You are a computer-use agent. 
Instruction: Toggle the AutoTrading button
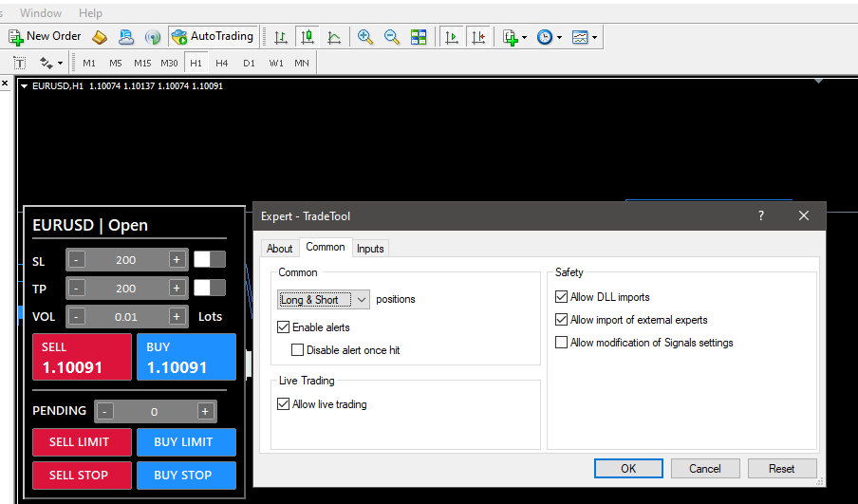213,37
